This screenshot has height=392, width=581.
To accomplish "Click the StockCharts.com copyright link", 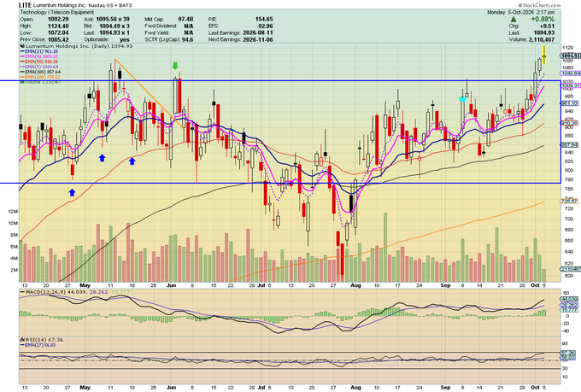I will (539, 5).
